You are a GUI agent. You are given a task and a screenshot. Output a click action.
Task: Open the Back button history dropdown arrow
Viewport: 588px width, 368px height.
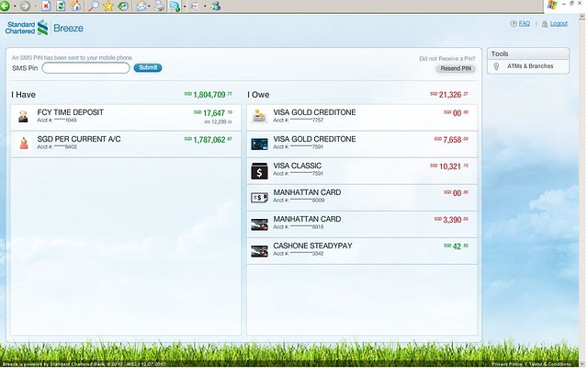click(16, 6)
